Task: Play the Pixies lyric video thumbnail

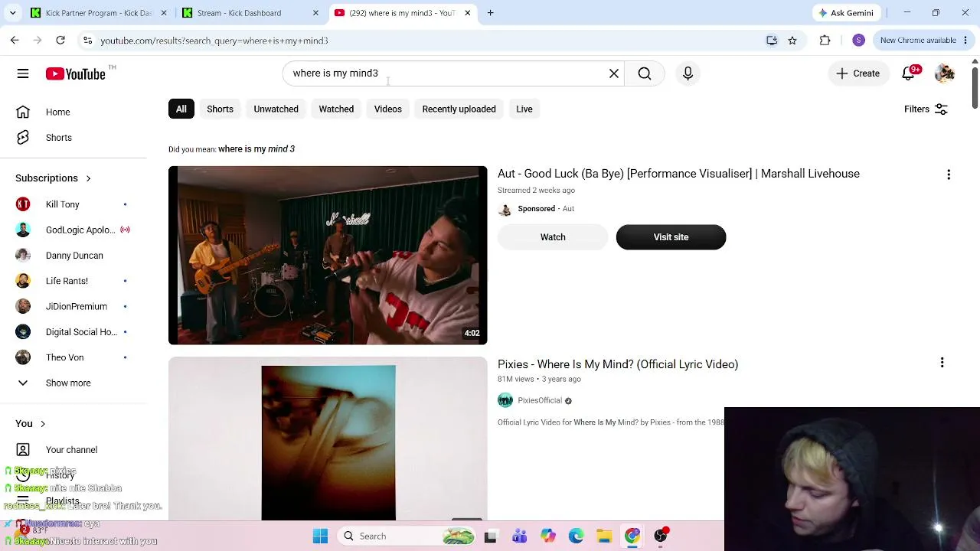Action: tap(328, 439)
